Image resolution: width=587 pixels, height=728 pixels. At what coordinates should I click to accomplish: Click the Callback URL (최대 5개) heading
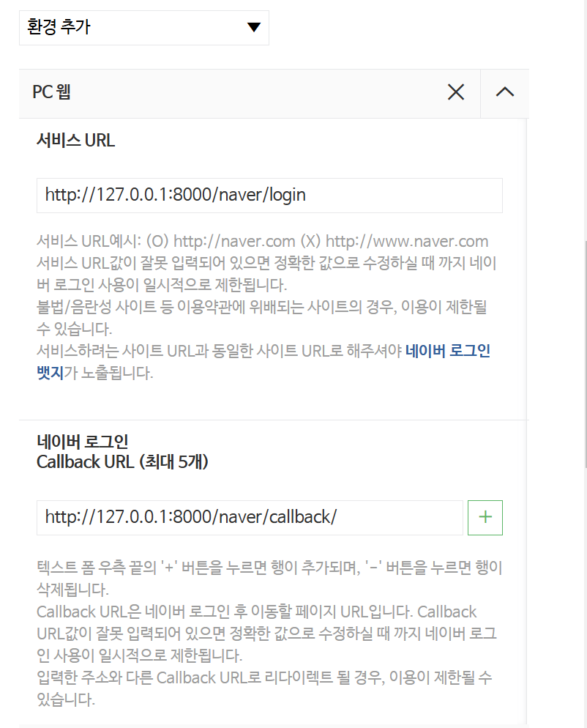(122, 462)
